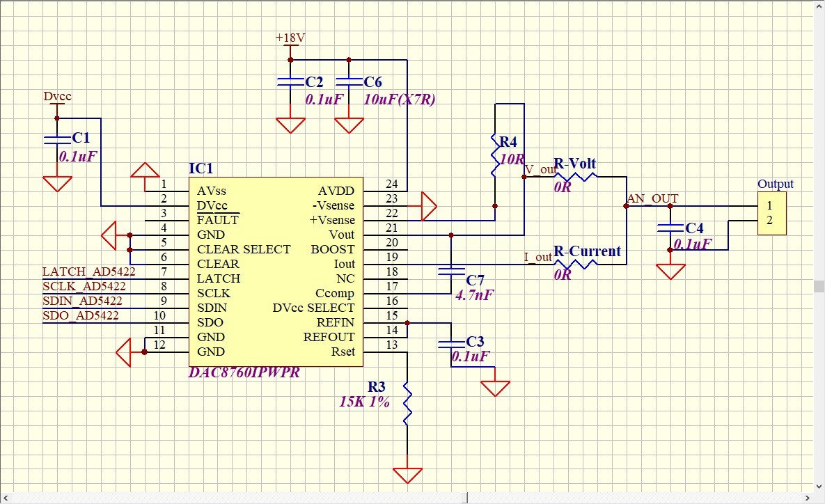Click the horizontal scrollbar thumb
The width and height of the screenshot is (825, 504).
pyautogui.click(x=464, y=498)
